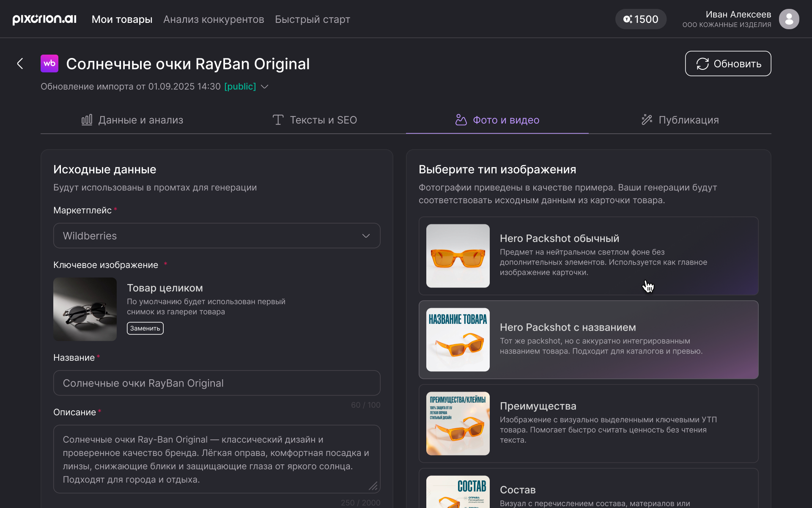Click the Wildberries wb logo icon
Screen dimensions: 812x508
coord(49,63)
